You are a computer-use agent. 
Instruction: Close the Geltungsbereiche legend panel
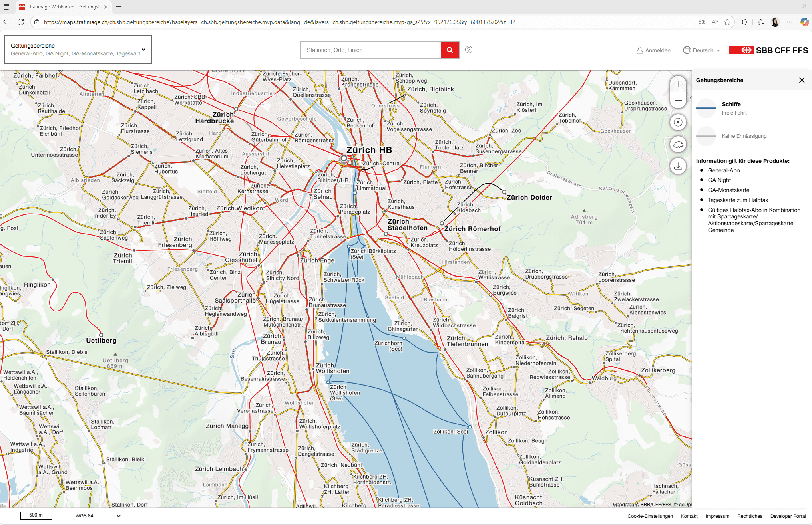802,80
